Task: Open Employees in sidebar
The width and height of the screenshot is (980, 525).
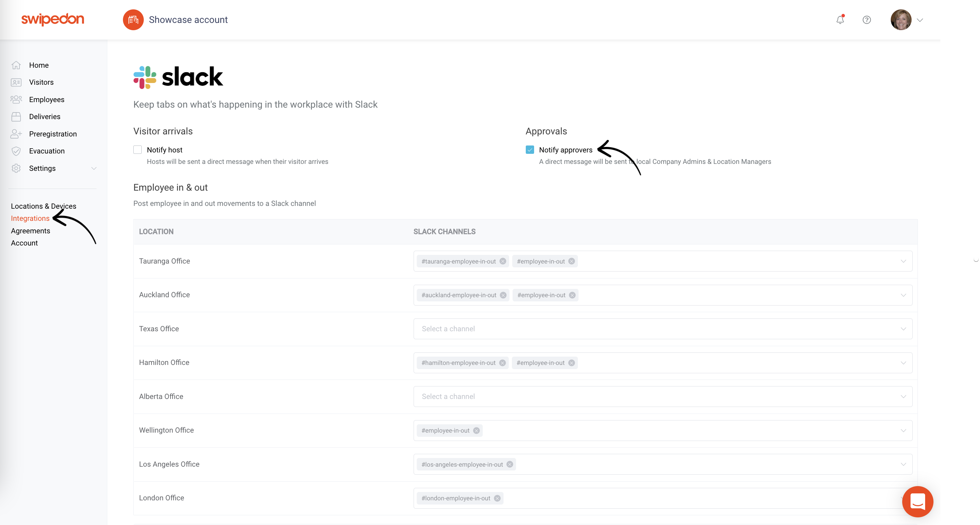Action: [x=47, y=99]
